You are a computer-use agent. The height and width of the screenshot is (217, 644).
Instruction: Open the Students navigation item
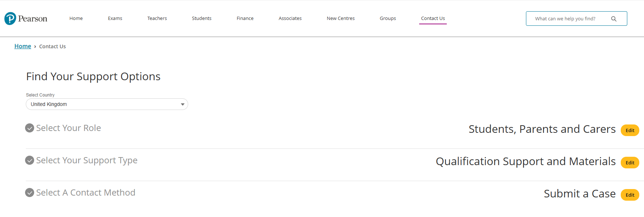click(x=202, y=19)
